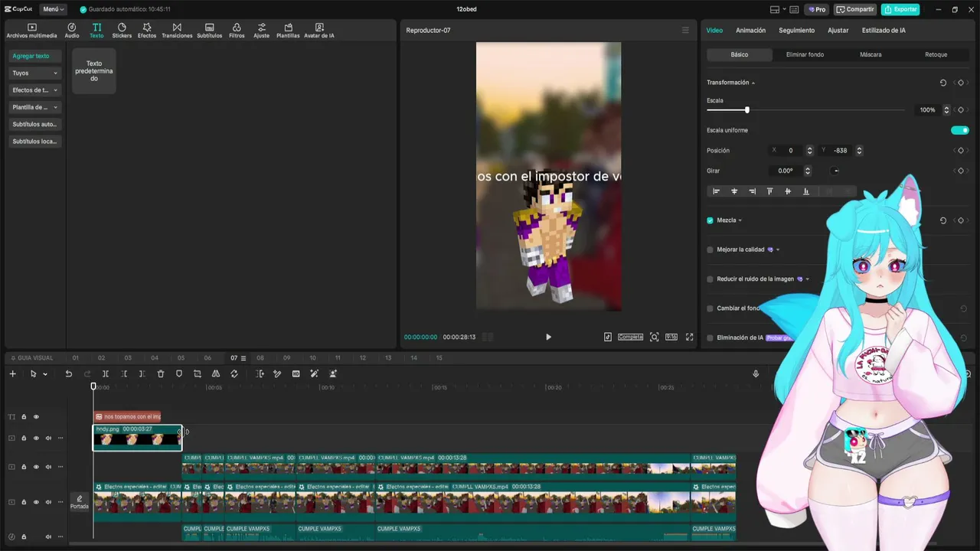This screenshot has height=551, width=980.
Task: Add a keyframe for Posición
Action: click(x=961, y=151)
